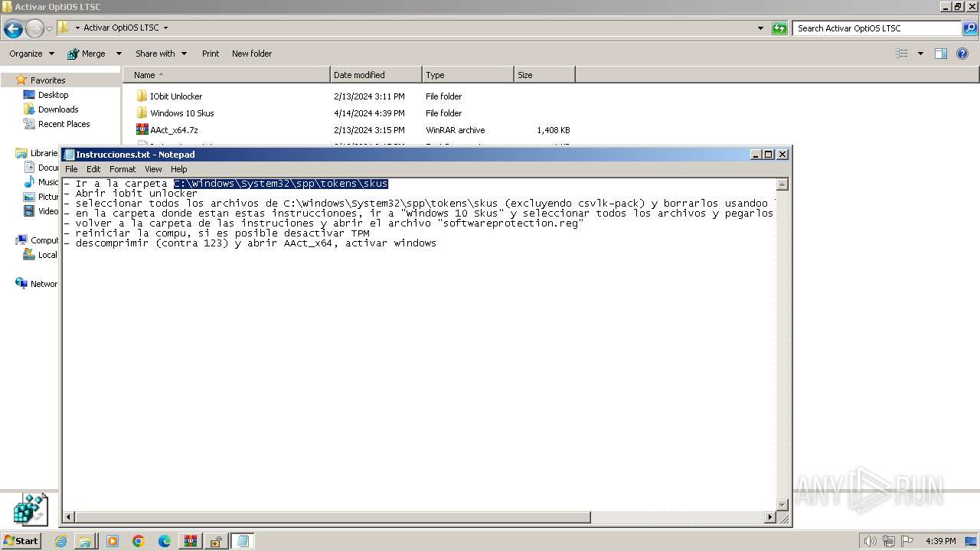Toggle the preview pane icon
The image size is (980, 551).
coord(941,54)
